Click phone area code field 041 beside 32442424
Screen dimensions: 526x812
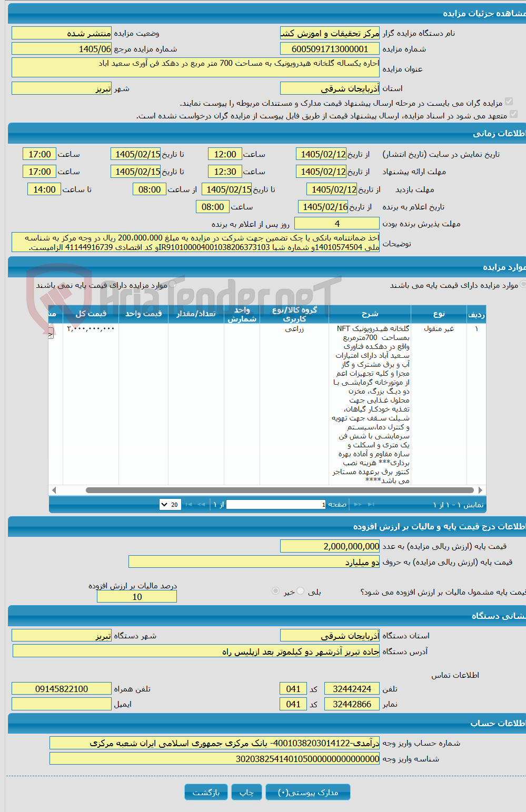coord(293,689)
